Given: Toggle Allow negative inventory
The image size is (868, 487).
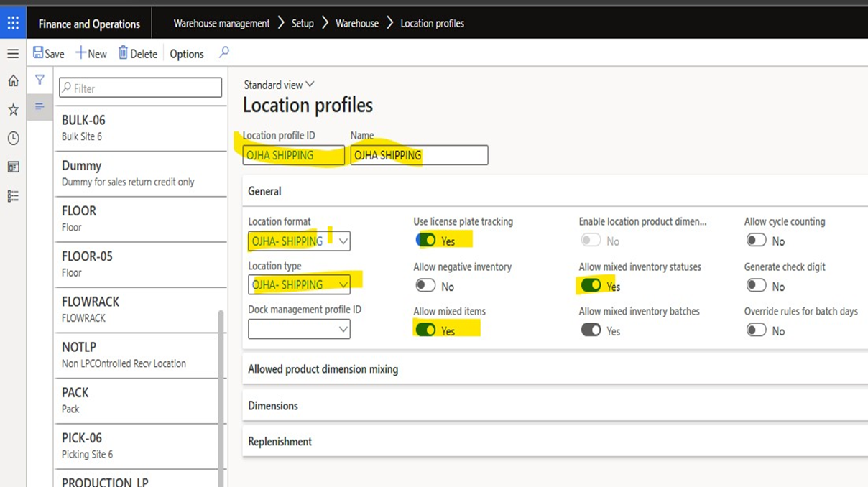Looking at the screenshot, I should pyautogui.click(x=425, y=286).
